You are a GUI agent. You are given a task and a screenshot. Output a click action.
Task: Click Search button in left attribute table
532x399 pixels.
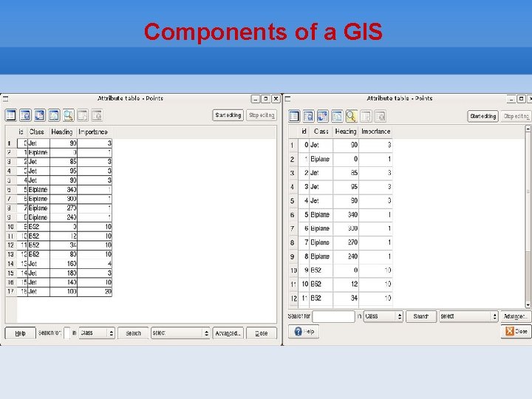pyautogui.click(x=133, y=333)
